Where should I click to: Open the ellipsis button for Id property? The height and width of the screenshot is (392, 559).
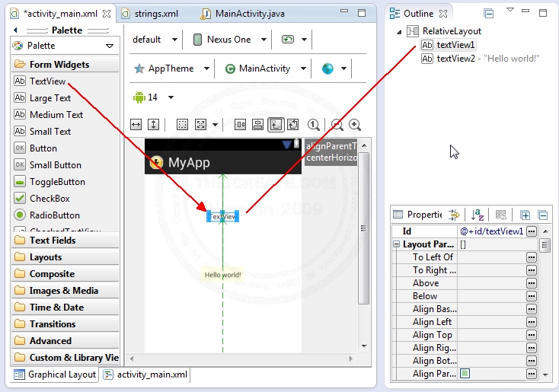pyautogui.click(x=531, y=231)
